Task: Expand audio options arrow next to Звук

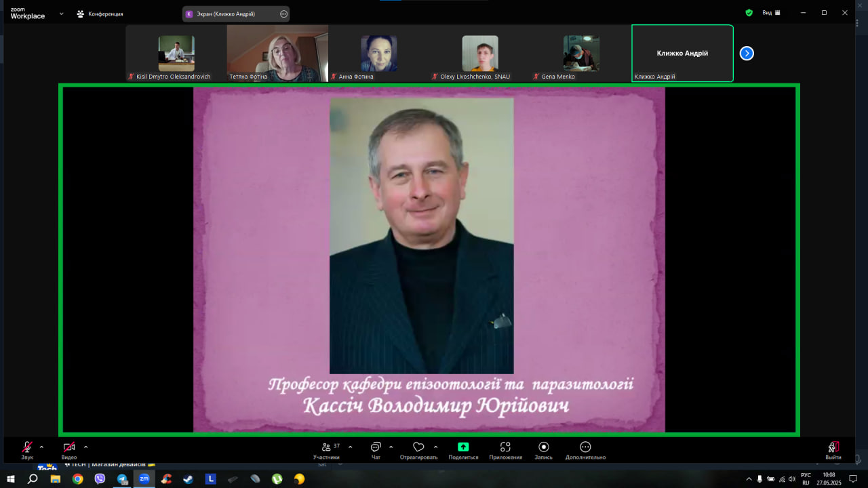Action: pyautogui.click(x=41, y=447)
